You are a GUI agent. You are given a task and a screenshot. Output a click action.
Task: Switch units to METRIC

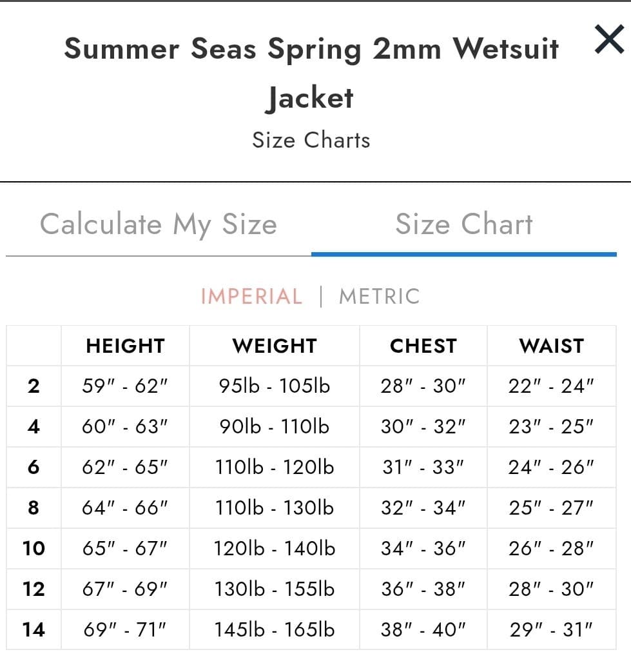tap(378, 297)
